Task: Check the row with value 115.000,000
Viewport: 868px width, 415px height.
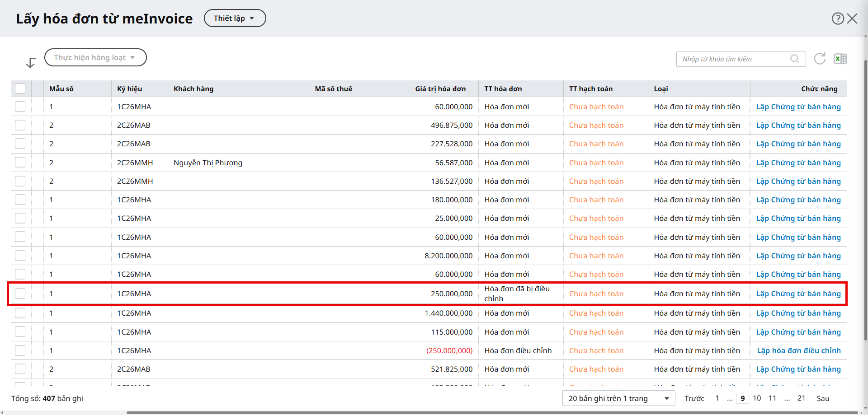Action: [x=20, y=332]
